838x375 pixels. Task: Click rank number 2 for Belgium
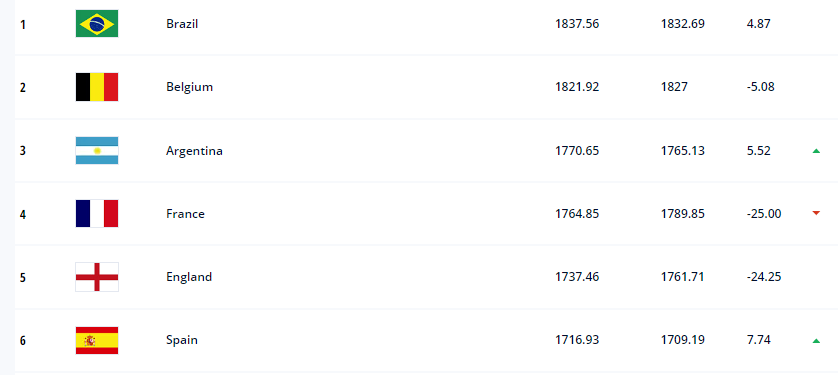click(x=23, y=88)
